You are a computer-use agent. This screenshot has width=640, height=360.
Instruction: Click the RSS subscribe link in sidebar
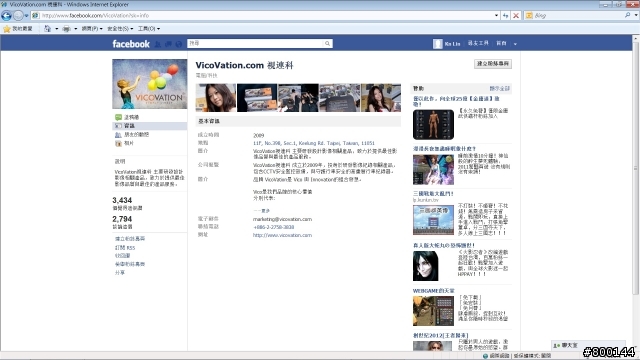tap(125, 248)
